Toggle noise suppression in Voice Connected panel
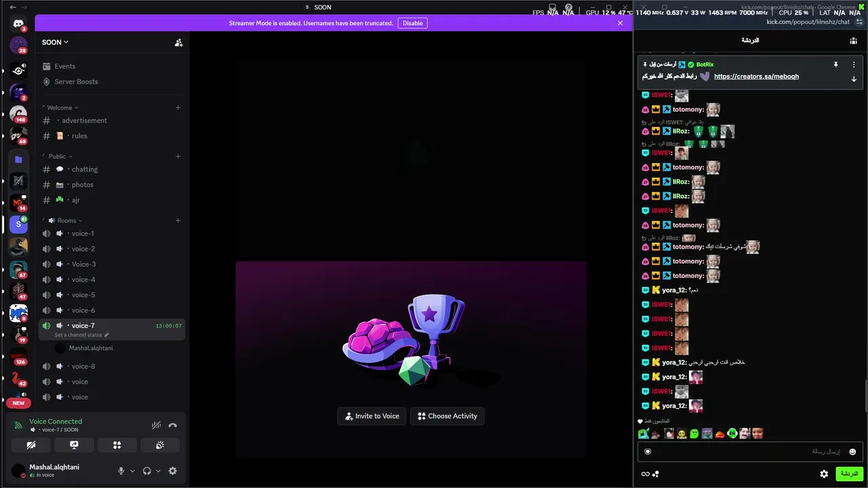Image resolution: width=868 pixels, height=488 pixels. pos(156,426)
